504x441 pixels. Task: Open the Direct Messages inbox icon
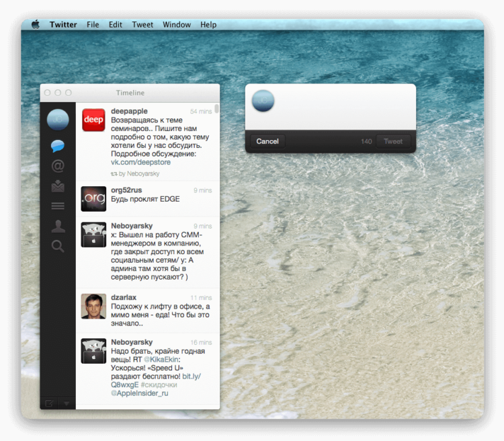click(58, 186)
